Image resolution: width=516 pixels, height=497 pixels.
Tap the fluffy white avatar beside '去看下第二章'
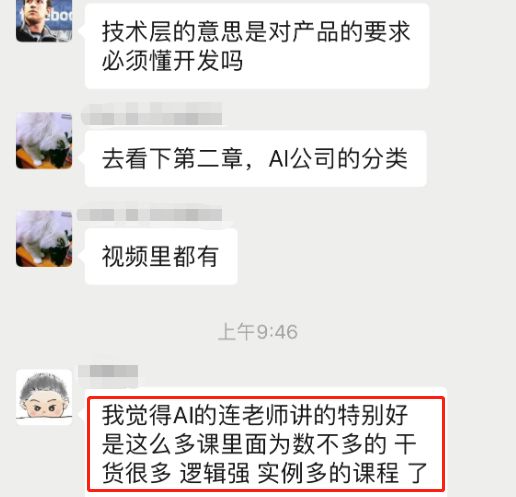tap(44, 140)
